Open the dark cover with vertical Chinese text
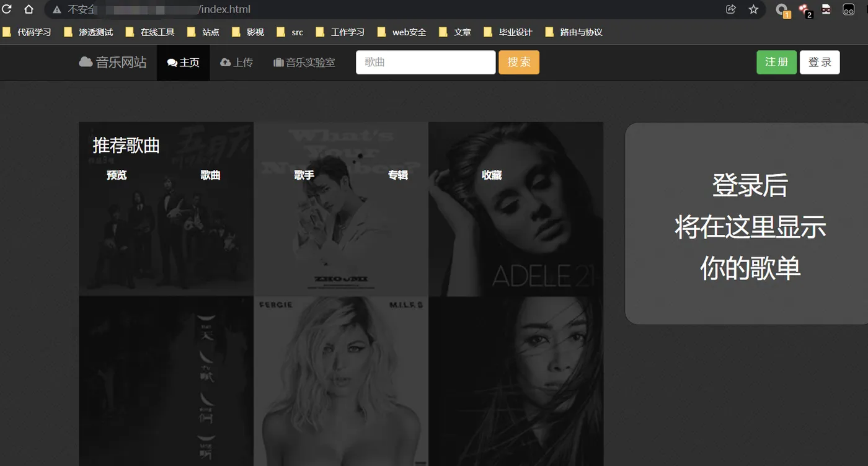Image resolution: width=868 pixels, height=466 pixels. [x=166, y=381]
